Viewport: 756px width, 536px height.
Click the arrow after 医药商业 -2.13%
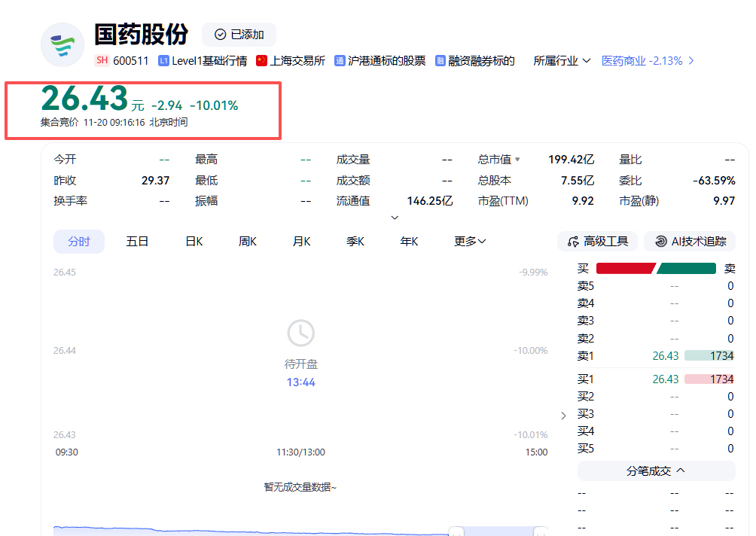[x=691, y=61]
